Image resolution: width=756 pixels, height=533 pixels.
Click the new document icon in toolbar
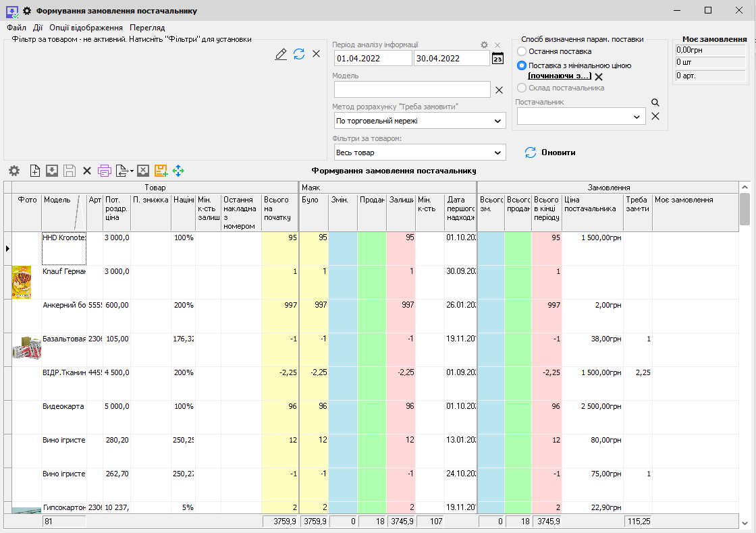click(x=36, y=171)
